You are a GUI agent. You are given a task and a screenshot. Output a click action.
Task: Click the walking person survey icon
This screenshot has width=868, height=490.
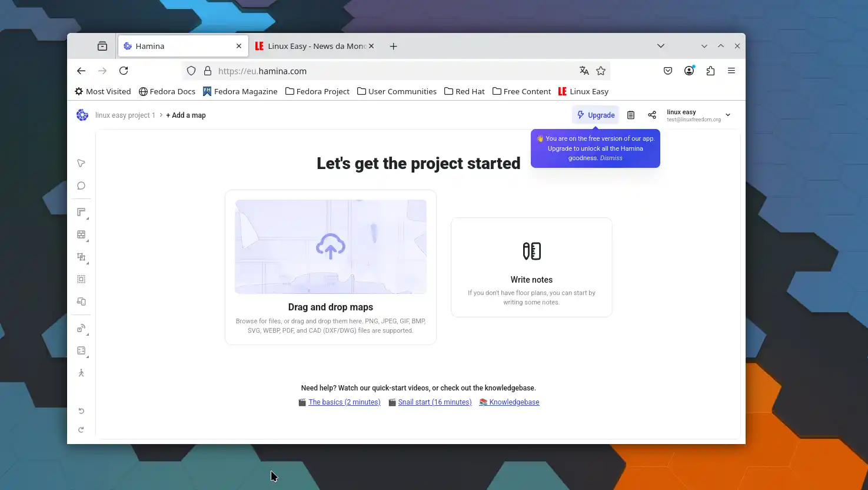(81, 373)
